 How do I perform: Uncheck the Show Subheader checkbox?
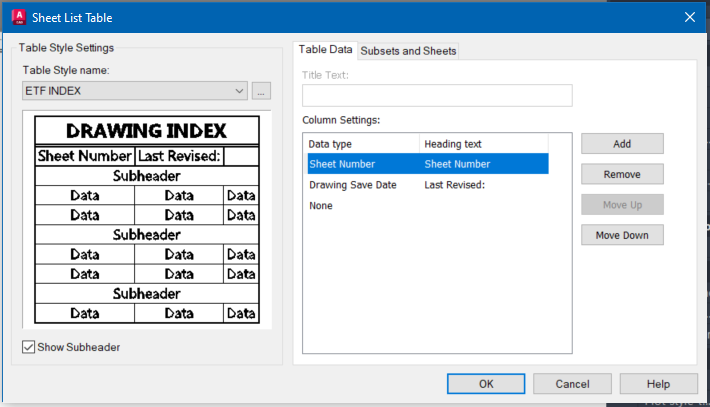28,347
